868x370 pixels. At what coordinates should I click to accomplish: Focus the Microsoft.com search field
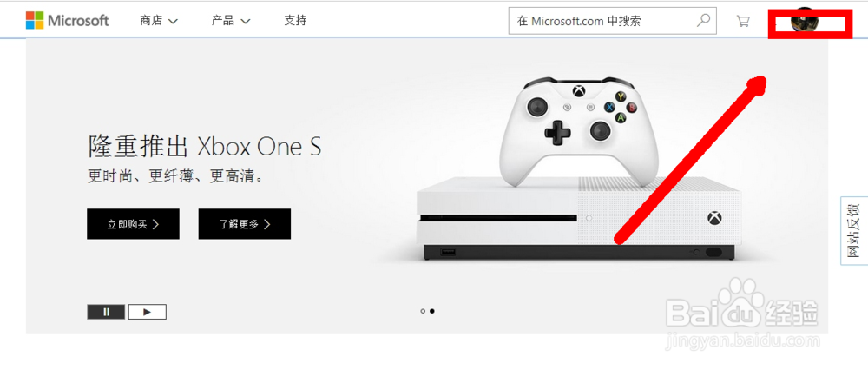pos(603,21)
